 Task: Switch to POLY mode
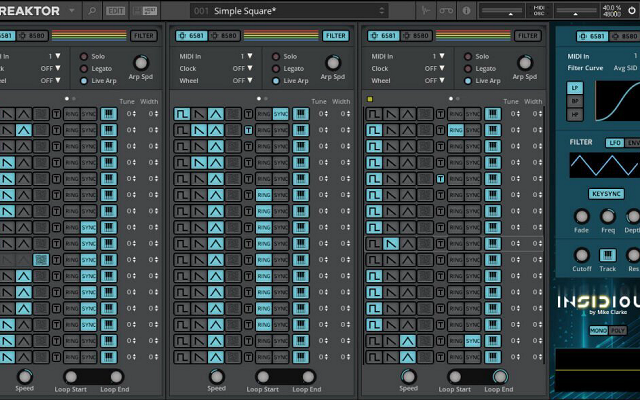click(x=617, y=330)
